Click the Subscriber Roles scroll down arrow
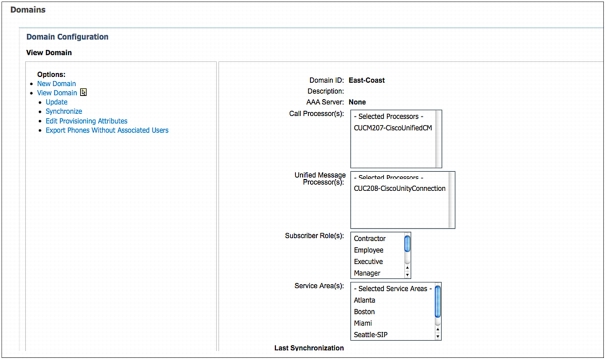This screenshot has height=361, width=607. tap(407, 275)
